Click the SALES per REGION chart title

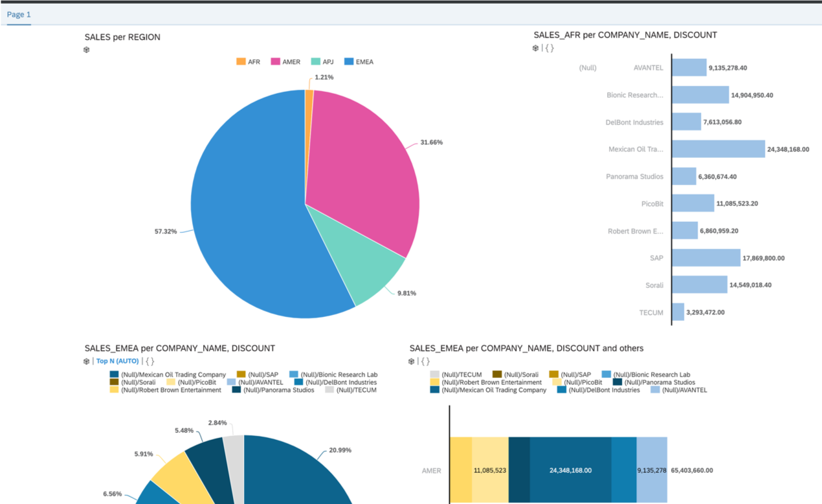click(x=122, y=37)
